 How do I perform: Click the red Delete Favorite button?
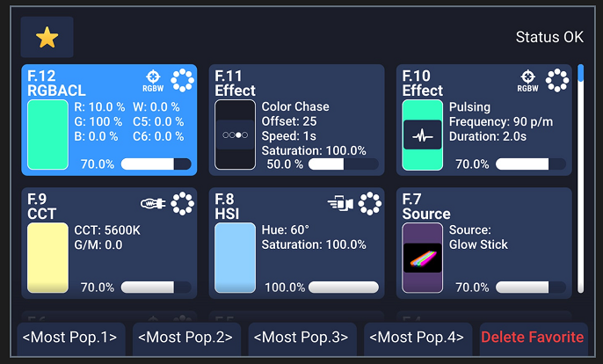tap(534, 339)
